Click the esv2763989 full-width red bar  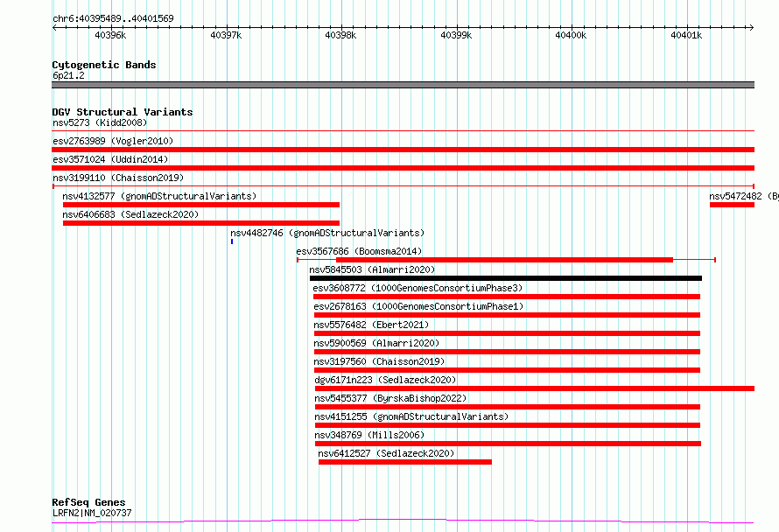coord(403,150)
